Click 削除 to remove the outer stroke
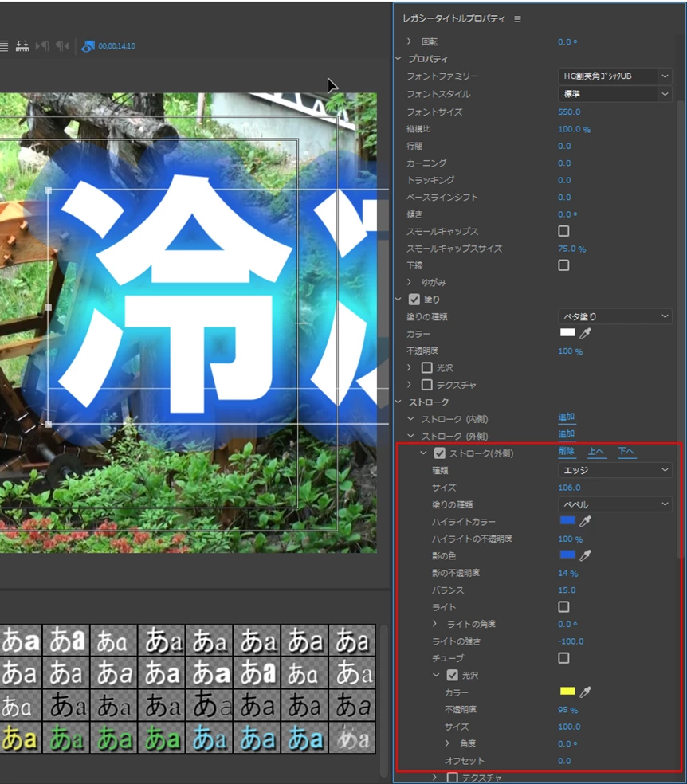This screenshot has width=687, height=784. click(x=567, y=452)
